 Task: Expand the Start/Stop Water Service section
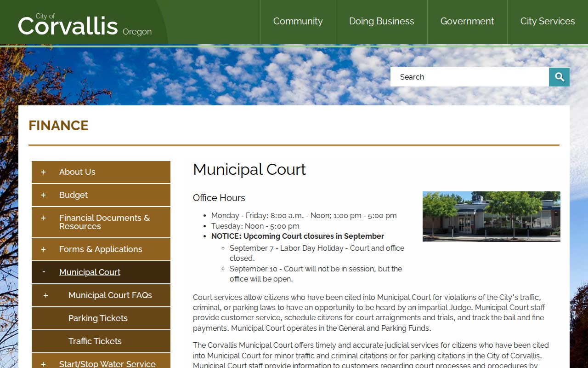point(43,364)
